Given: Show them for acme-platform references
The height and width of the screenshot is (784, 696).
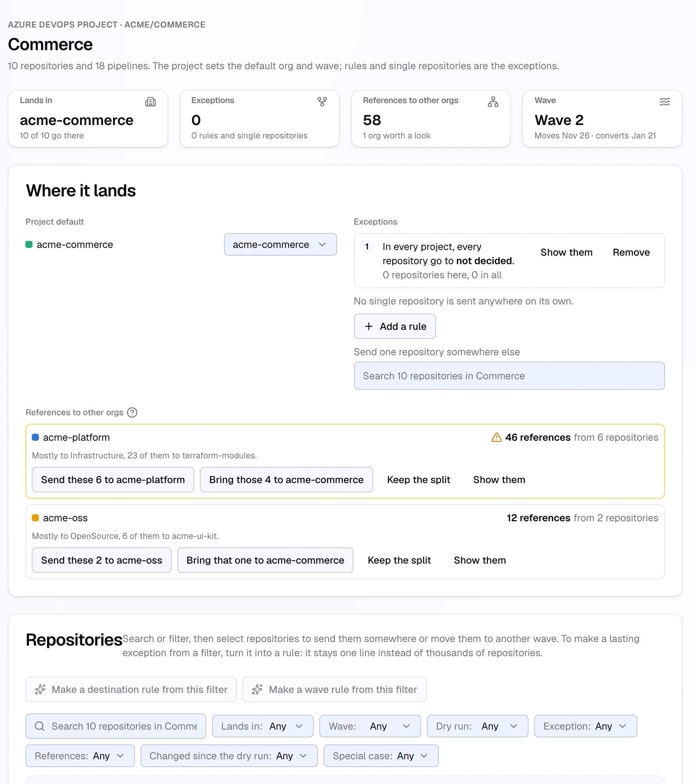Looking at the screenshot, I should point(499,480).
